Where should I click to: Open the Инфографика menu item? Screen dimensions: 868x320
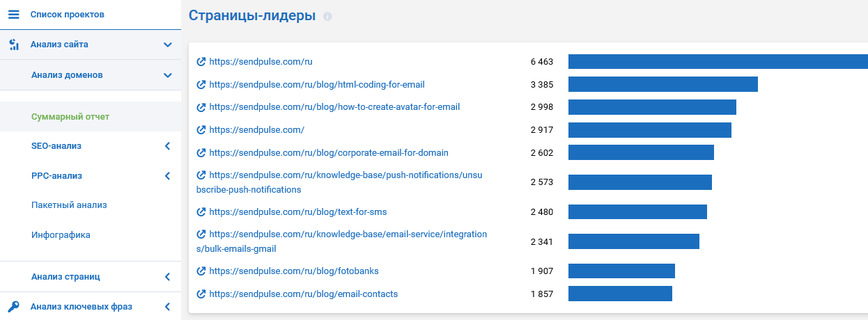point(61,235)
